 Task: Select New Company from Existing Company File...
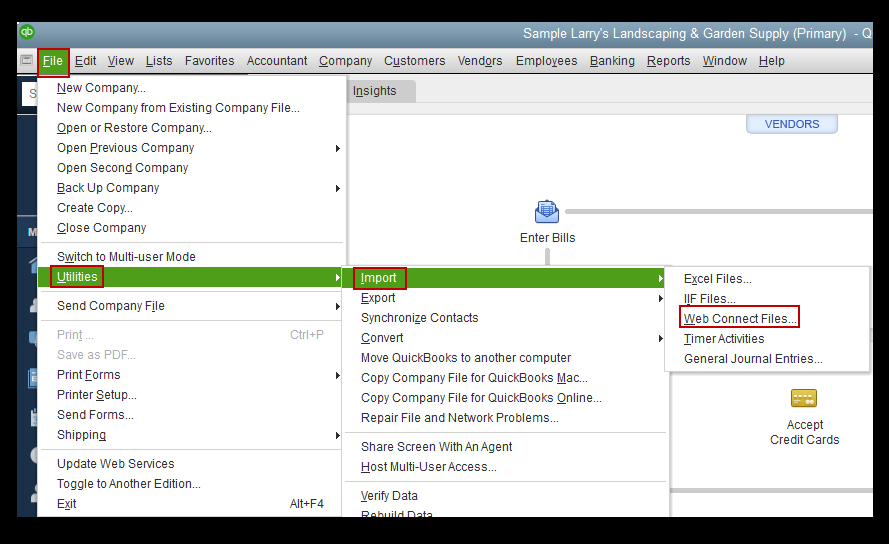(x=192, y=108)
